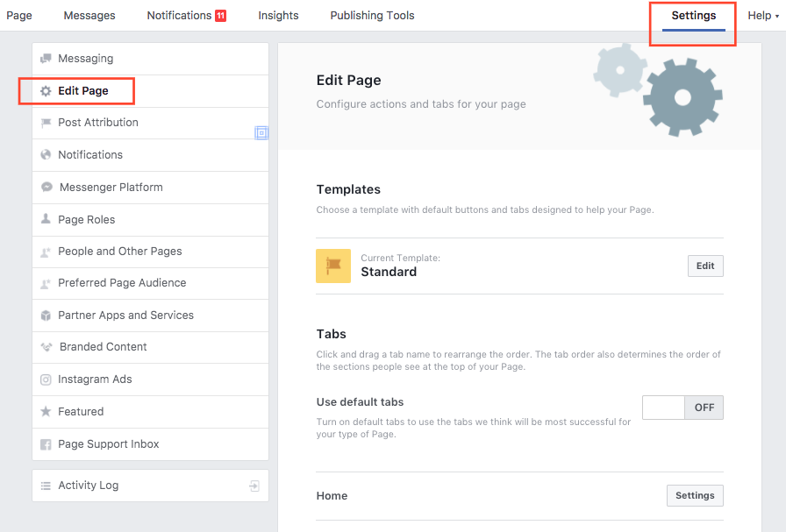
Task: Click the Messaging speech bubble icon
Action: [46, 59]
